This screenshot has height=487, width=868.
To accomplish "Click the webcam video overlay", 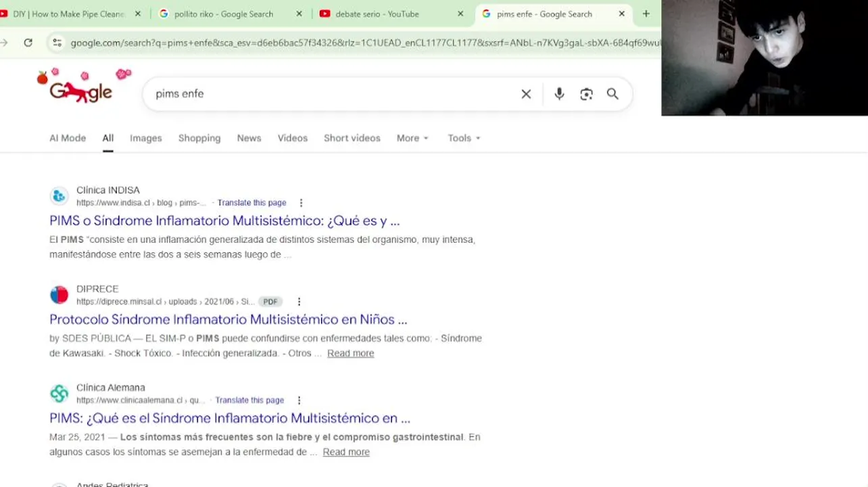I will 765,57.
